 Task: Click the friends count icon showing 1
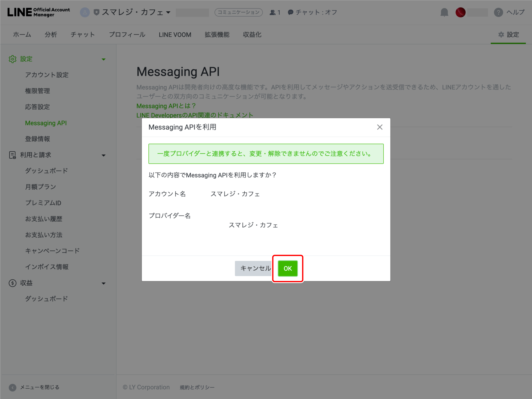click(x=272, y=12)
